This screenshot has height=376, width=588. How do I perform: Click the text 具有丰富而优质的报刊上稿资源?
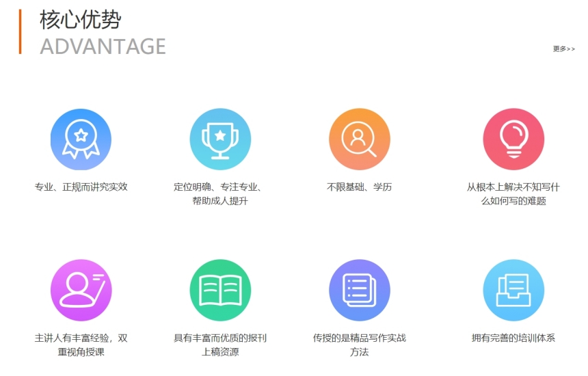click(x=220, y=345)
